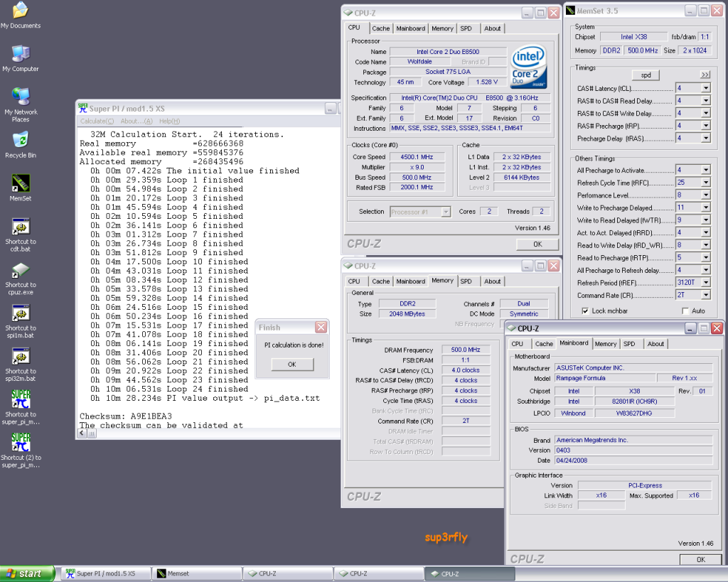Open the Recycle Bin icon

pos(21,144)
